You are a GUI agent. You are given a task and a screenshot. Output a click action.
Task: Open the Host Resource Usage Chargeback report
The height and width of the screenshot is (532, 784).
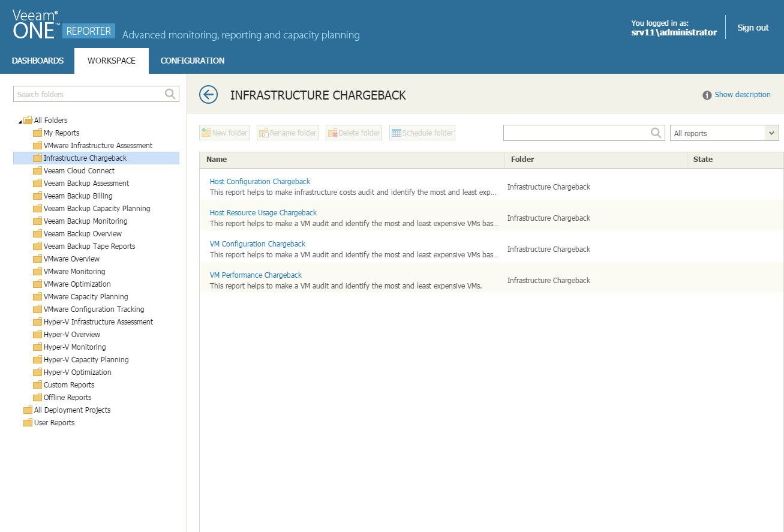[263, 212]
